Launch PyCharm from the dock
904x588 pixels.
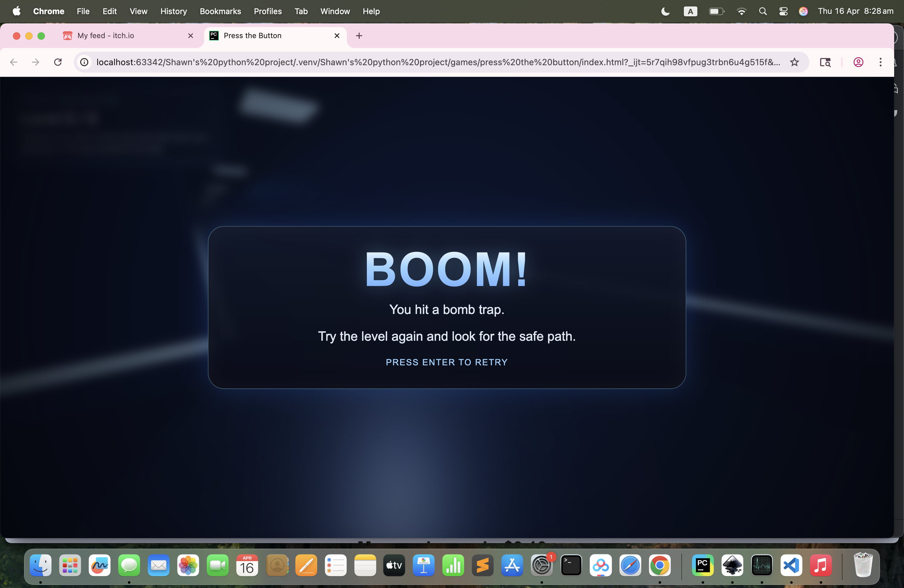[702, 566]
